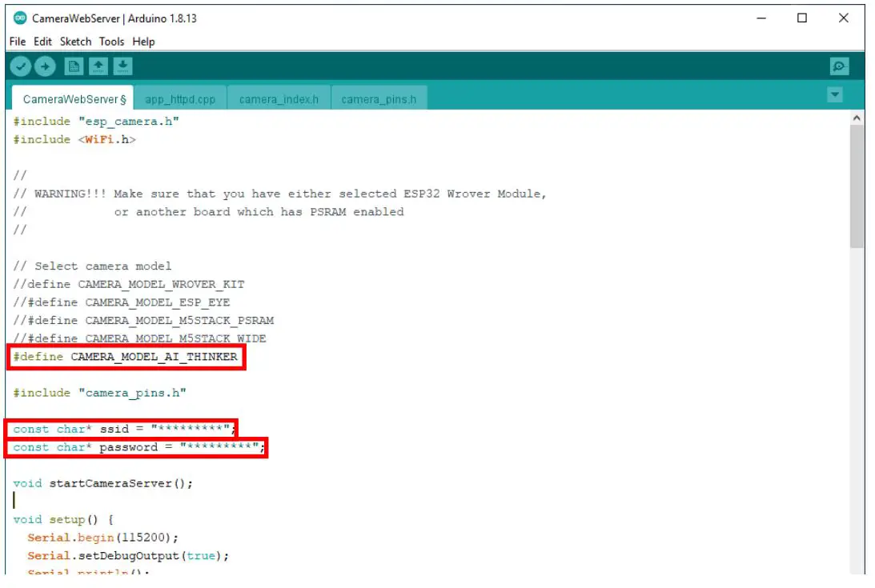
Task: Open the Serial Monitor icon
Action: [839, 67]
